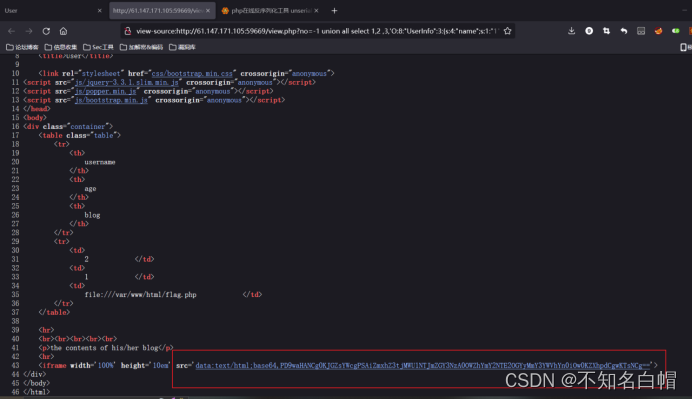Image resolution: width=692 pixels, height=400 pixels.
Task: Click the value '2' on line 31
Action: (x=86, y=259)
